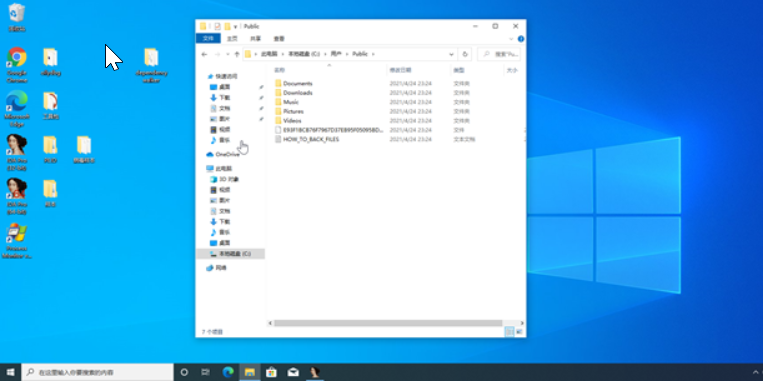This screenshot has width=763, height=381.
Task: Select Google Chrome desktop shortcut
Action: (x=17, y=65)
